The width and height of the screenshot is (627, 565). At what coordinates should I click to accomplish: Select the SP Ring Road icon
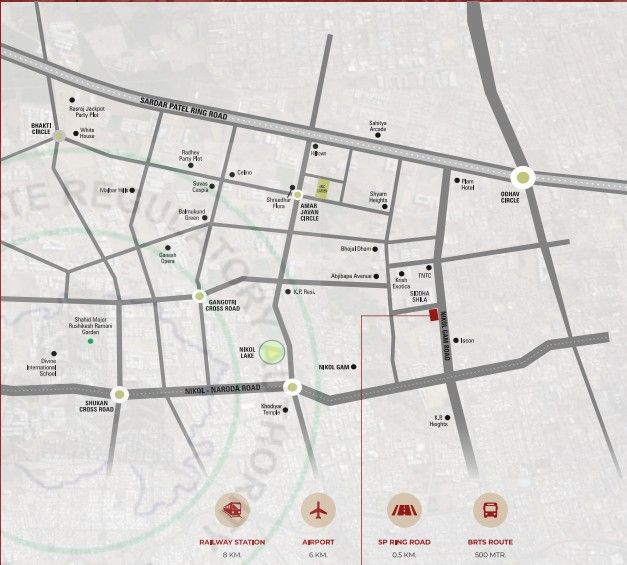tap(404, 509)
